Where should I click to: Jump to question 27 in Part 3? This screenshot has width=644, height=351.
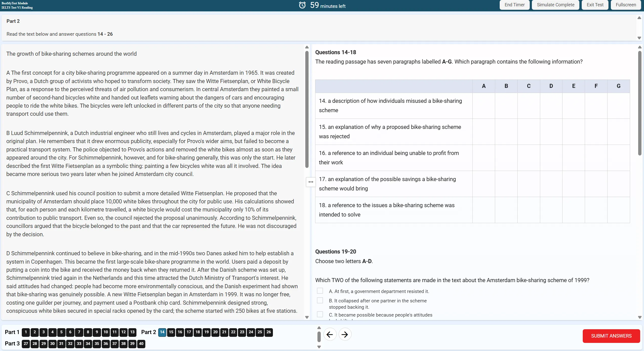pyautogui.click(x=26, y=344)
